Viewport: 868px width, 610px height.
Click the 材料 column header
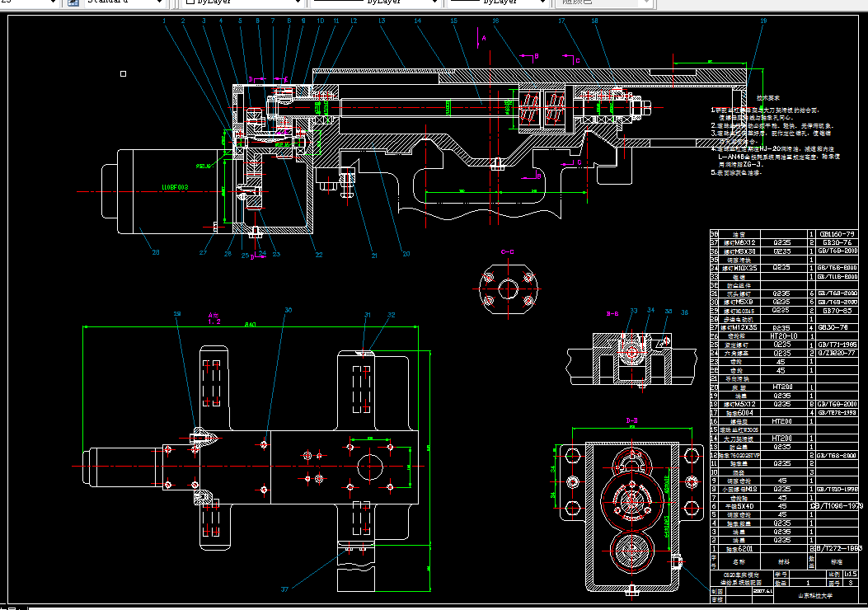coord(783,561)
